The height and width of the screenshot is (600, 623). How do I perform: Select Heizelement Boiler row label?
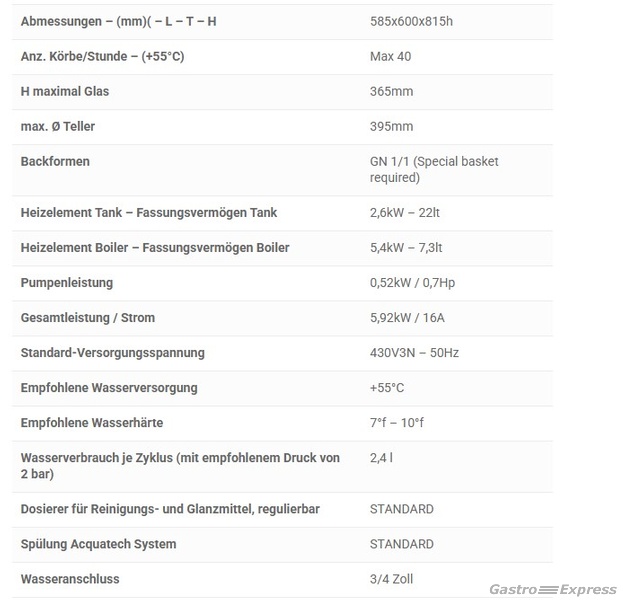(155, 248)
